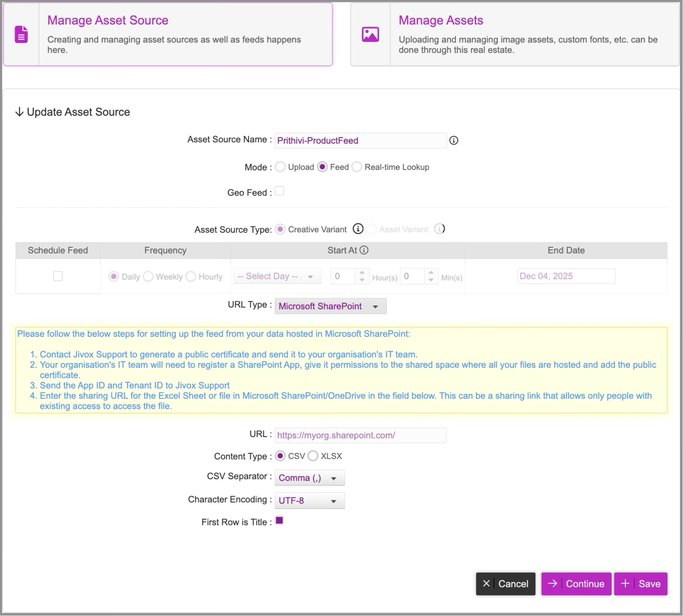Click the Frequency column header
This screenshot has height=616, width=683.
[166, 250]
